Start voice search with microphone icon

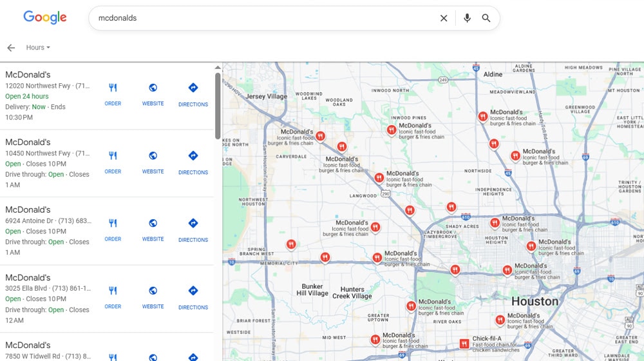[x=467, y=18]
